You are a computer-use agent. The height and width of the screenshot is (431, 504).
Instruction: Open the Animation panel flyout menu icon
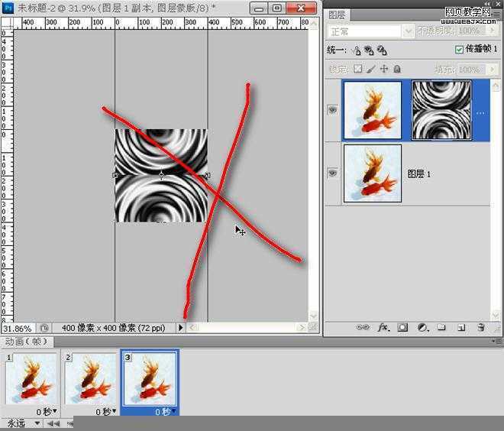tap(498, 341)
